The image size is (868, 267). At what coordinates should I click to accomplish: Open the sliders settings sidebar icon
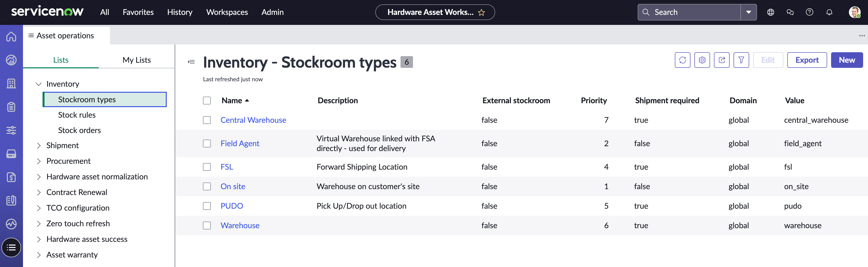click(x=11, y=131)
